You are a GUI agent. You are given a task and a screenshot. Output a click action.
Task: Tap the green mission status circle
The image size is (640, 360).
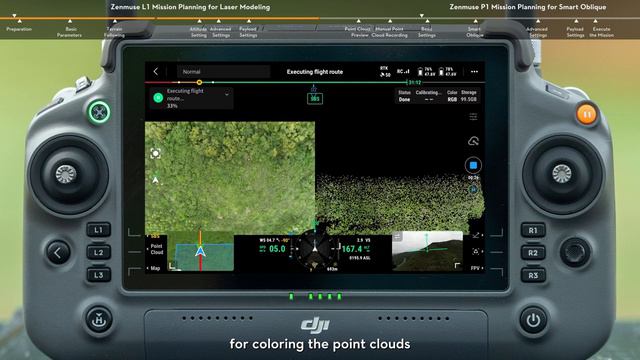coord(158,98)
